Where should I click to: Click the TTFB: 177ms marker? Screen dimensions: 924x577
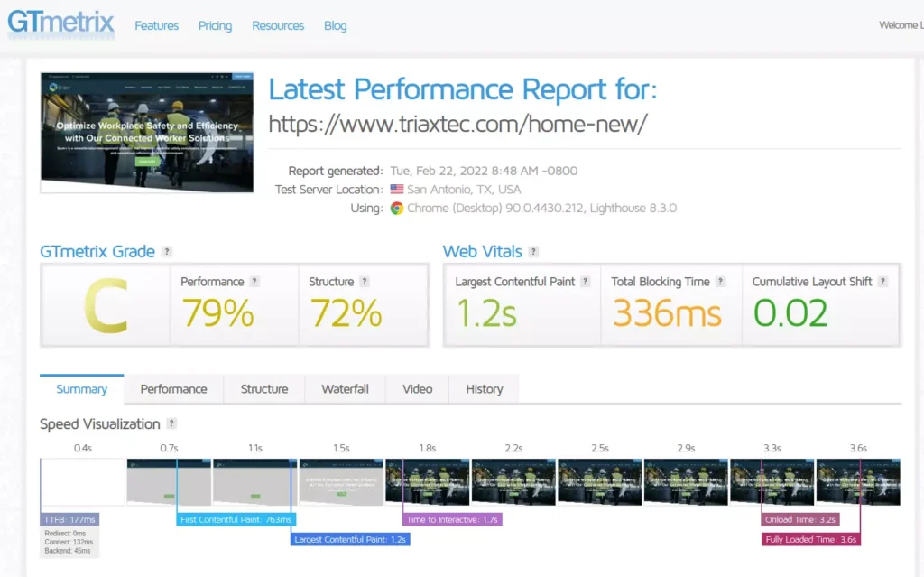tap(69, 520)
